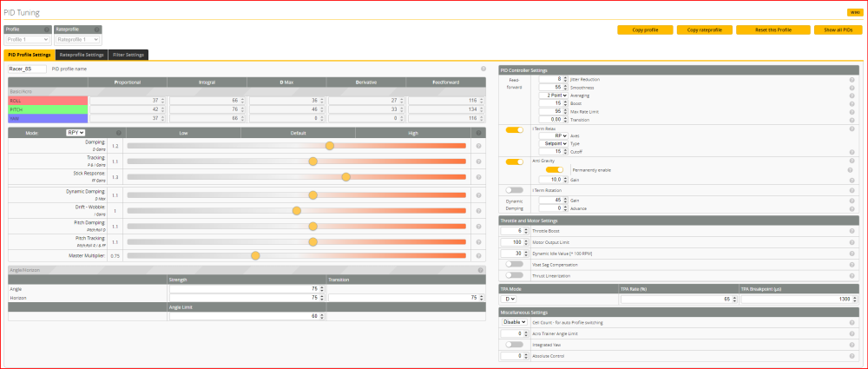Screen dimensions: 868x369
Task: Click help icon for Absolute Control
Action: [852, 356]
